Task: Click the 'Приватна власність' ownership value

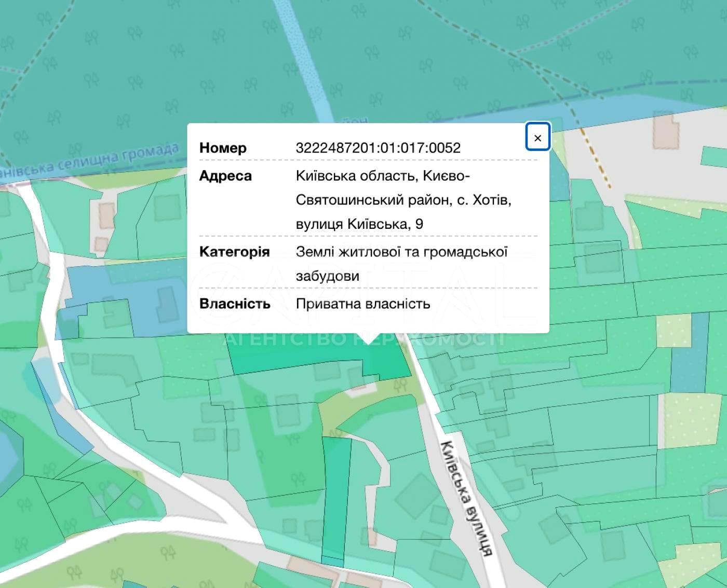Action: click(362, 304)
